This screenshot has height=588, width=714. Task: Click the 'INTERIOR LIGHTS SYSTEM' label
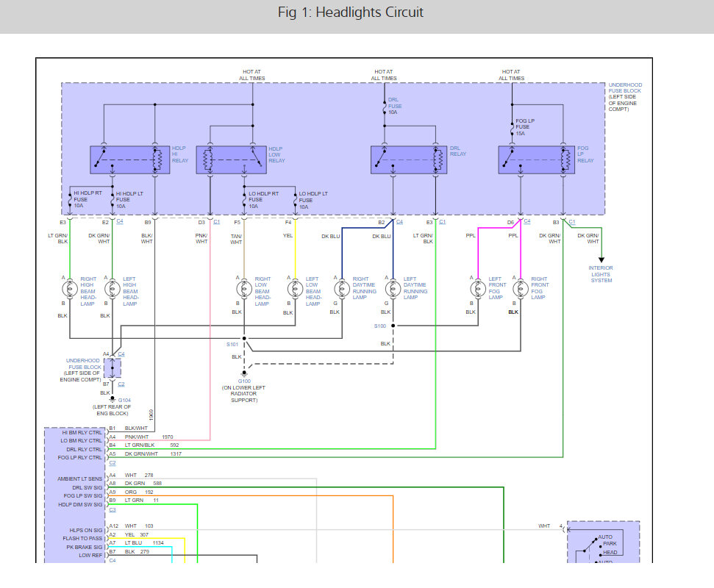(x=601, y=274)
